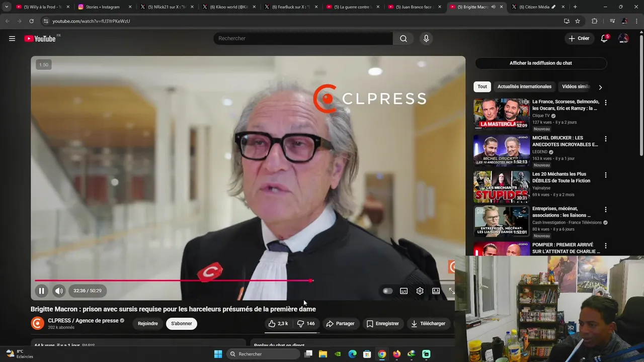
Task: Pause the video
Action: [x=42, y=291]
